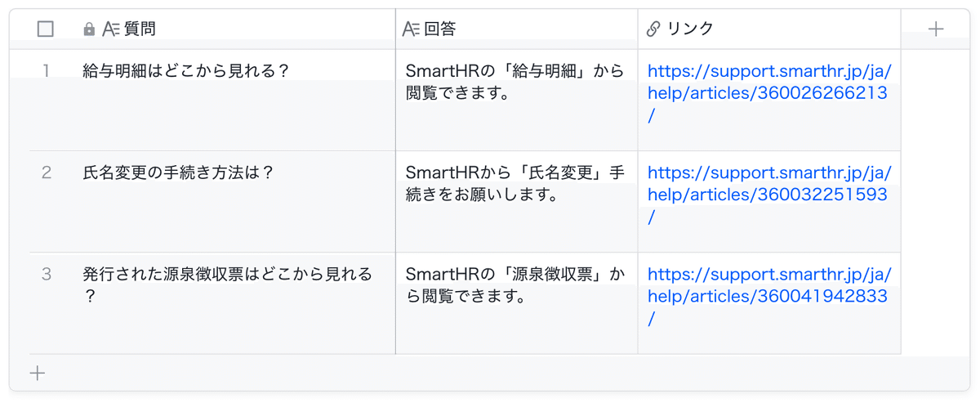The width and height of the screenshot is (980, 403).
Task: Open link to article 360026266213
Action: tap(769, 93)
